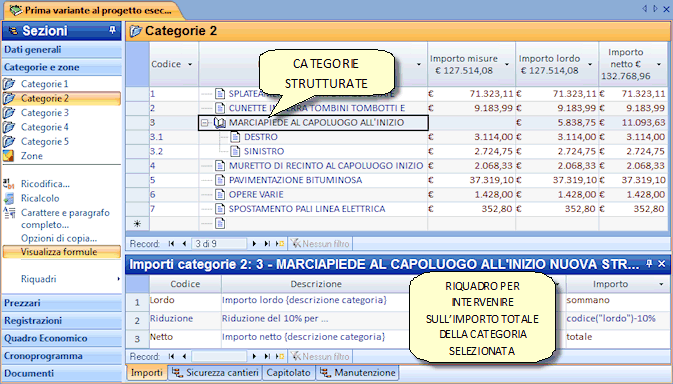The height and width of the screenshot is (384, 673).
Task: Open Categorie 1 in the sidebar
Action: pyautogui.click(x=45, y=84)
